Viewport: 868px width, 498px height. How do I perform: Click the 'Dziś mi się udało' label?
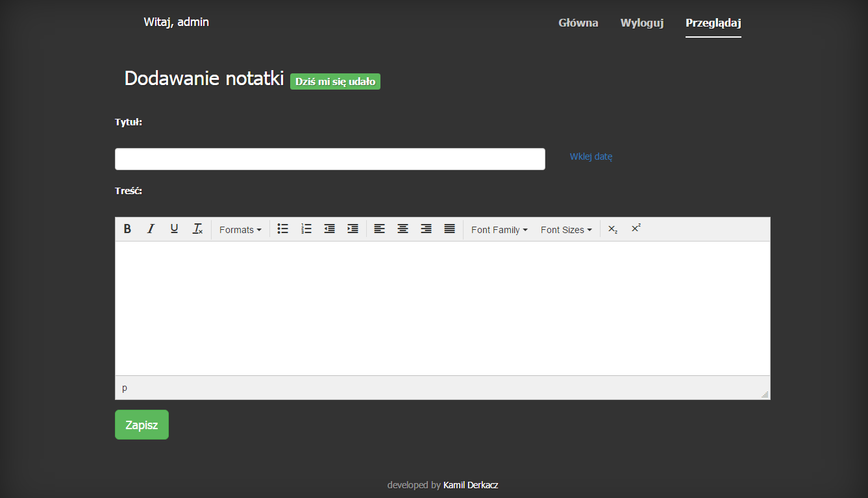pos(335,82)
